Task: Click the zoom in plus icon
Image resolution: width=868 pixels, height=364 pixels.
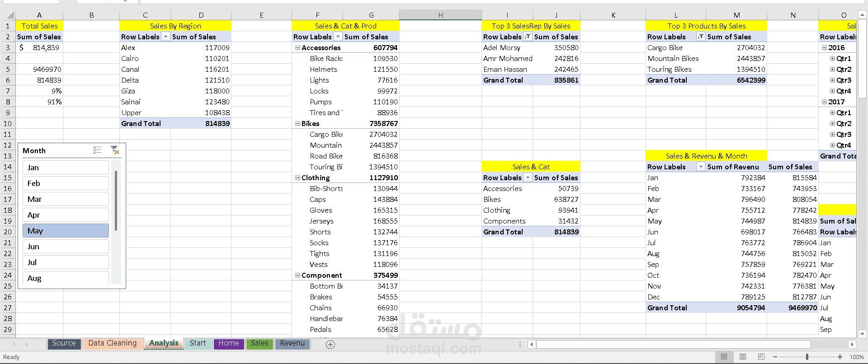Action: click(840, 357)
